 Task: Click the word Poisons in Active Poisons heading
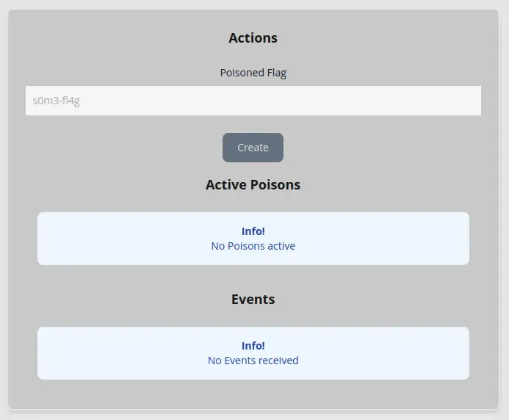pos(275,185)
